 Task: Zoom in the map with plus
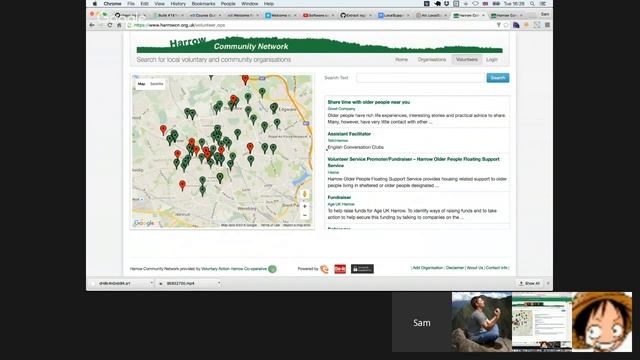[x=304, y=207]
